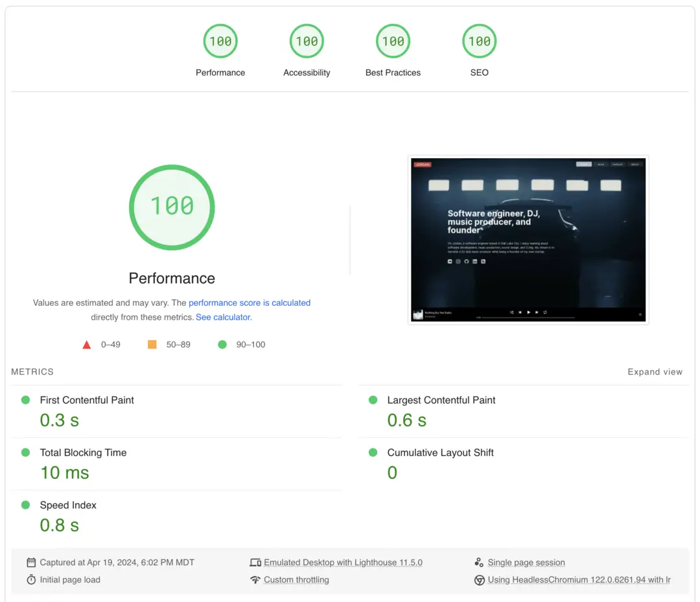The height and width of the screenshot is (602, 700).
Task: Click the '0.8 s' Speed Index value
Action: click(60, 525)
